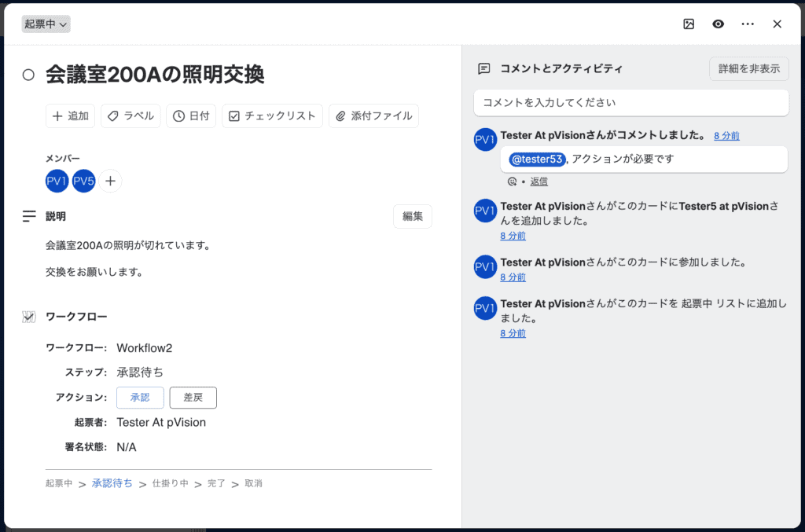Add a member with plus button

pyautogui.click(x=110, y=181)
